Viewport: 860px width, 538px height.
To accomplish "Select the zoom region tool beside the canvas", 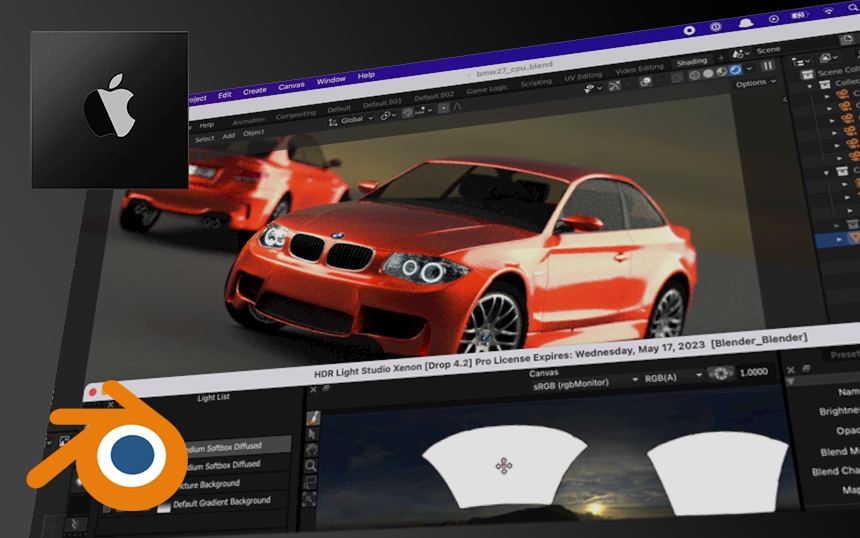I will coord(310,483).
